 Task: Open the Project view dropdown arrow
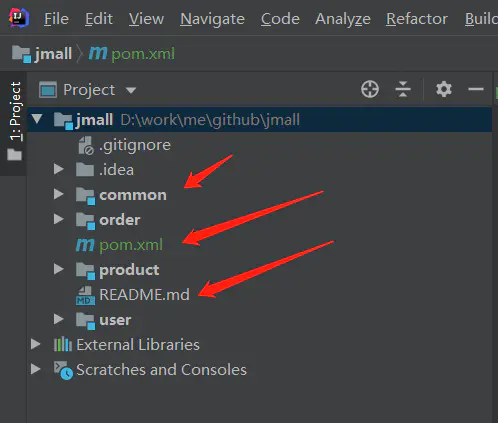click(131, 90)
